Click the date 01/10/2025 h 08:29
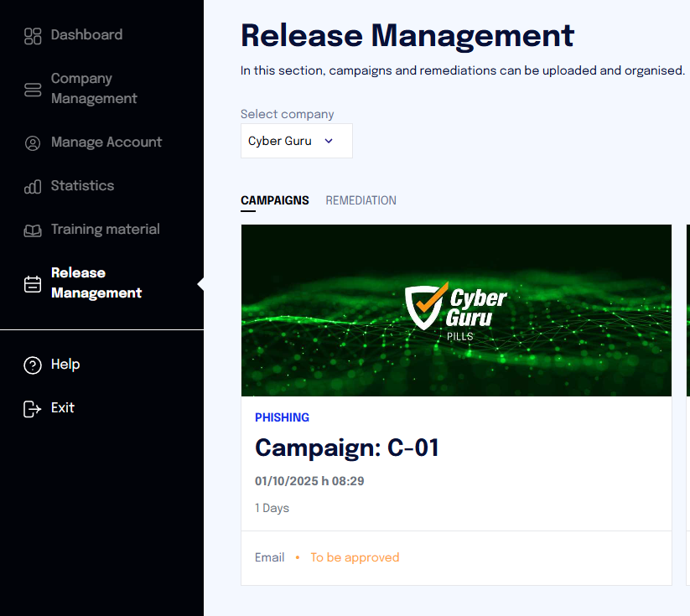 tap(309, 481)
